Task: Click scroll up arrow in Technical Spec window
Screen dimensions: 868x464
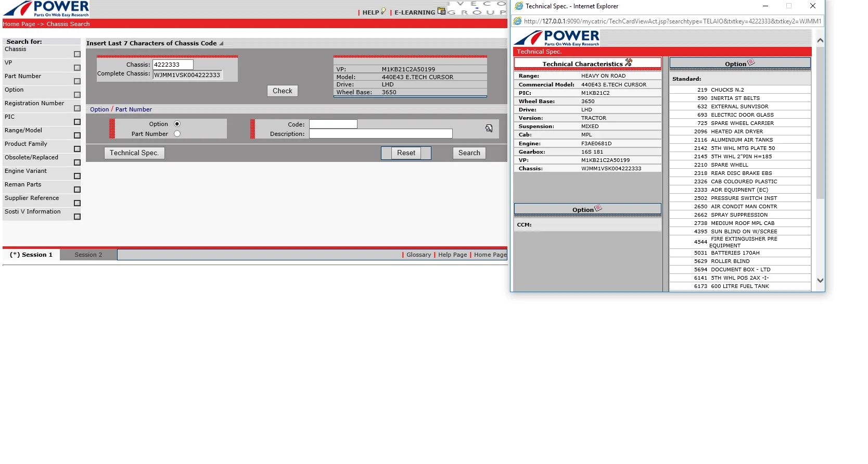Action: tap(820, 41)
